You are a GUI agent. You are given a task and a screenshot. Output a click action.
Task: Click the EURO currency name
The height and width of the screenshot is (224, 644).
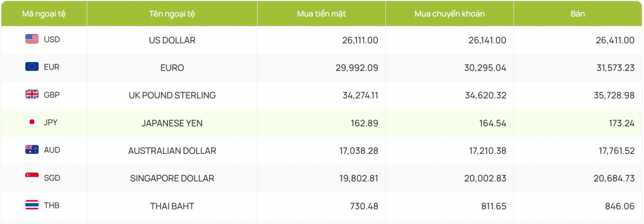tap(172, 68)
